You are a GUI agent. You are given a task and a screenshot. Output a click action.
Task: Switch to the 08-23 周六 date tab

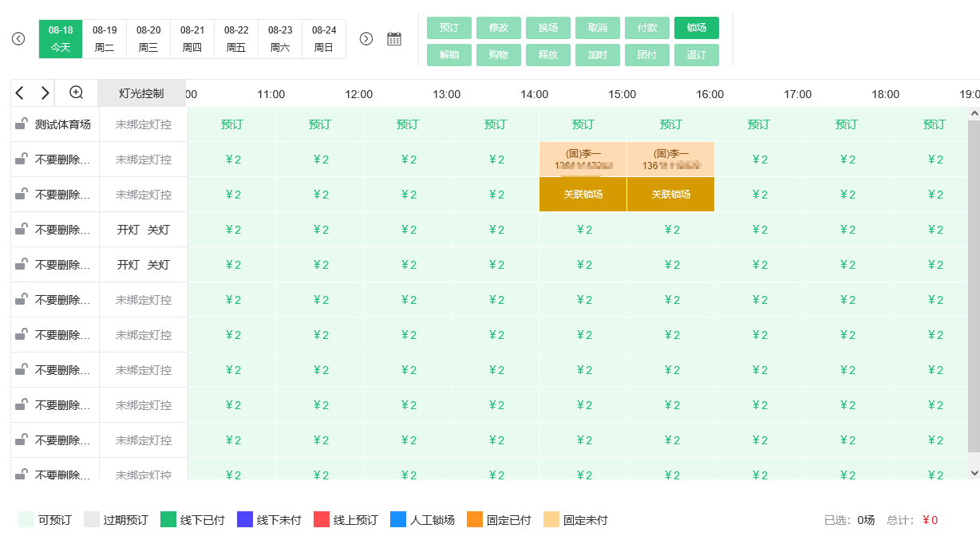point(280,39)
